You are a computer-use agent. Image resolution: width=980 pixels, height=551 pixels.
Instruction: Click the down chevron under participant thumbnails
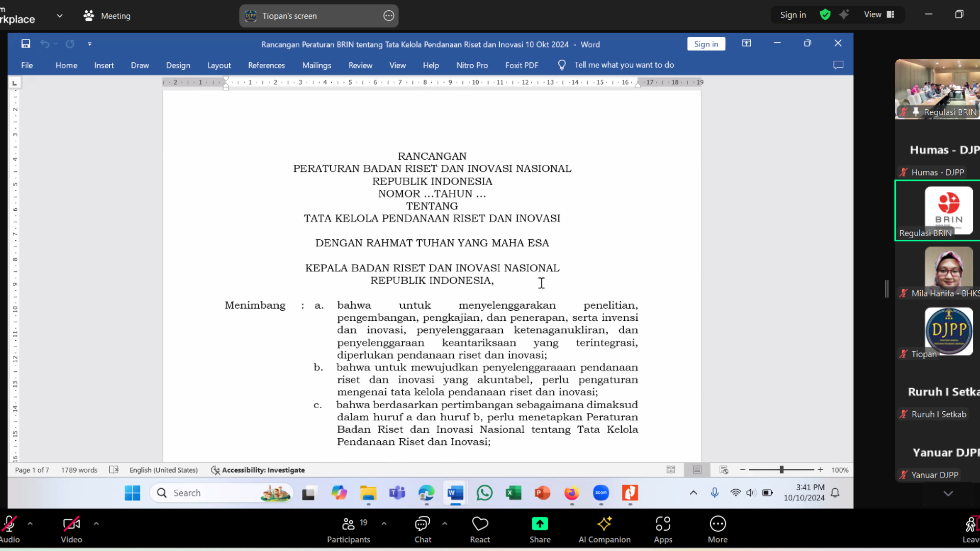coord(948,493)
